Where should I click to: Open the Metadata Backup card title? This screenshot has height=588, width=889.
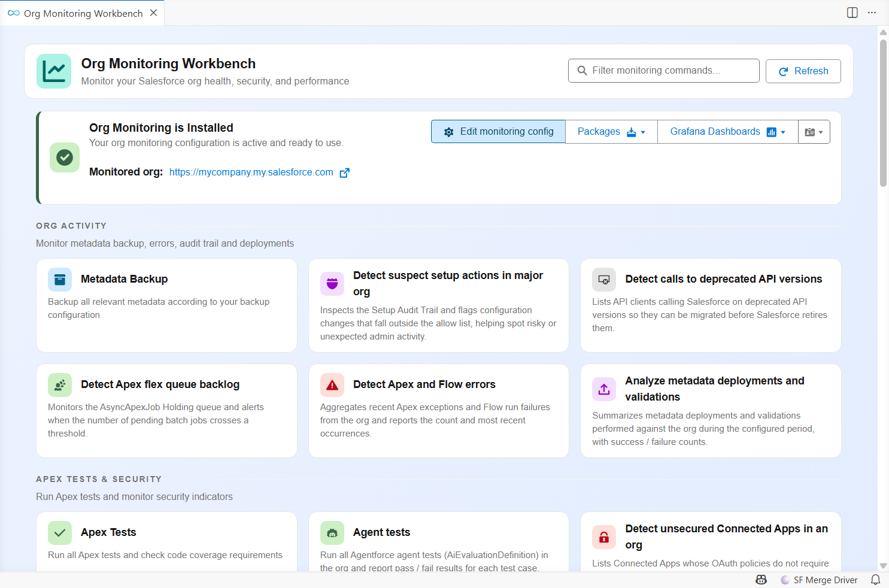click(x=124, y=279)
